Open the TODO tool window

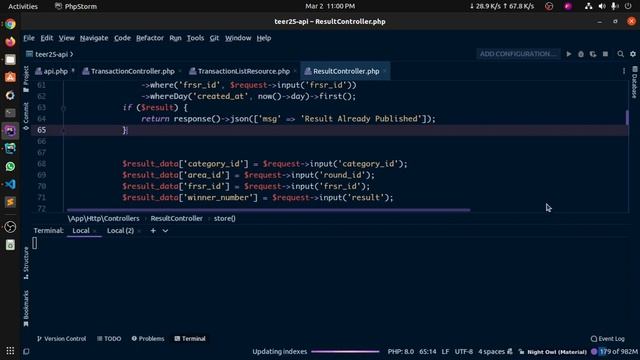coord(109,339)
